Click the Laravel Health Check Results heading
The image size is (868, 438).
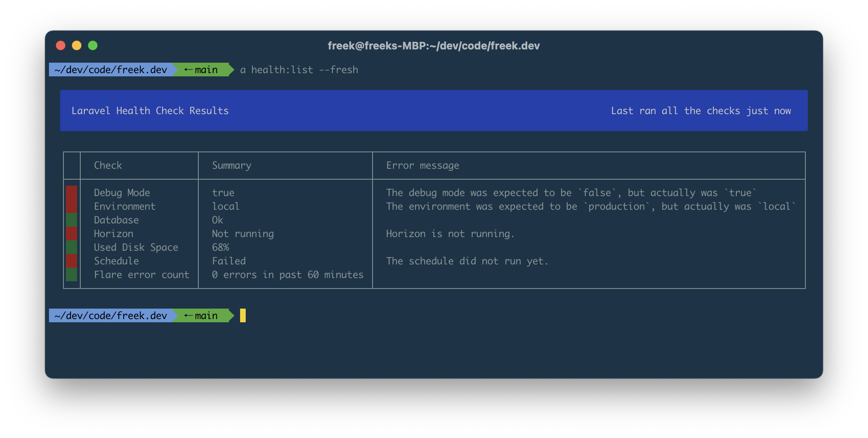point(150,111)
